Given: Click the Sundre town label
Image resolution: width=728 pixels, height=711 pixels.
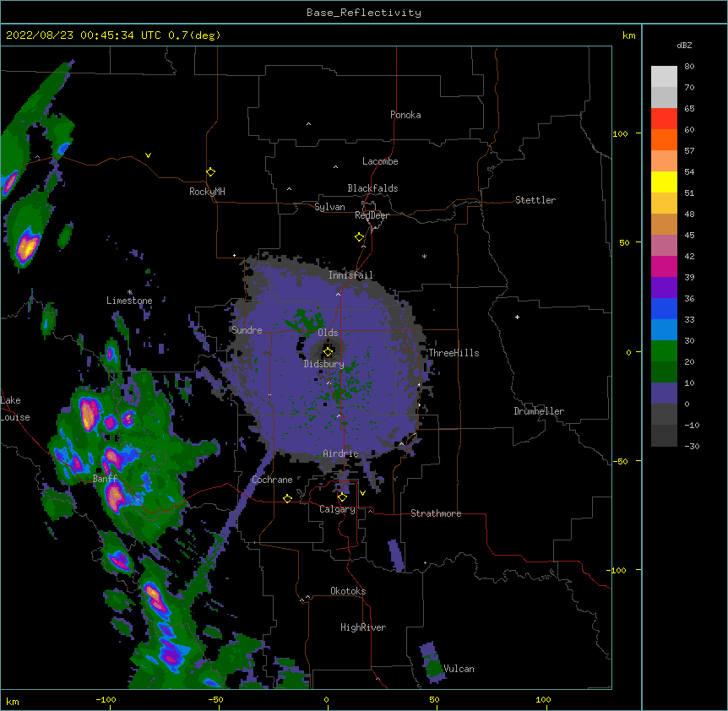Looking at the screenshot, I should tap(247, 330).
